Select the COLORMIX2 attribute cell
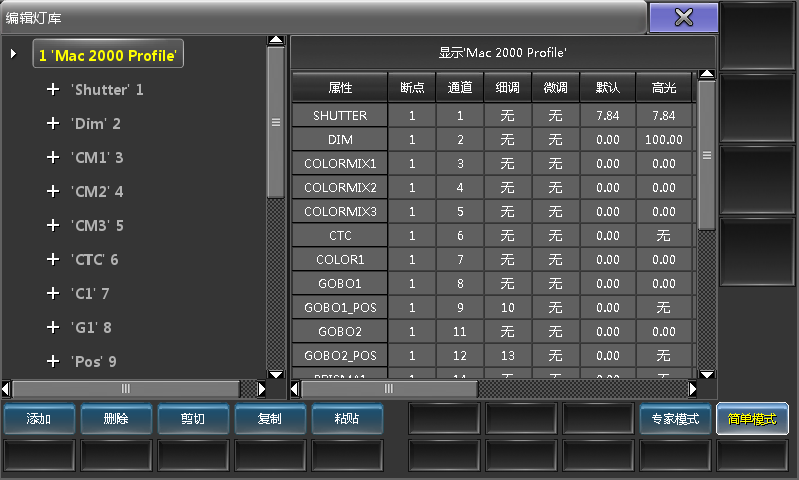 coord(340,188)
